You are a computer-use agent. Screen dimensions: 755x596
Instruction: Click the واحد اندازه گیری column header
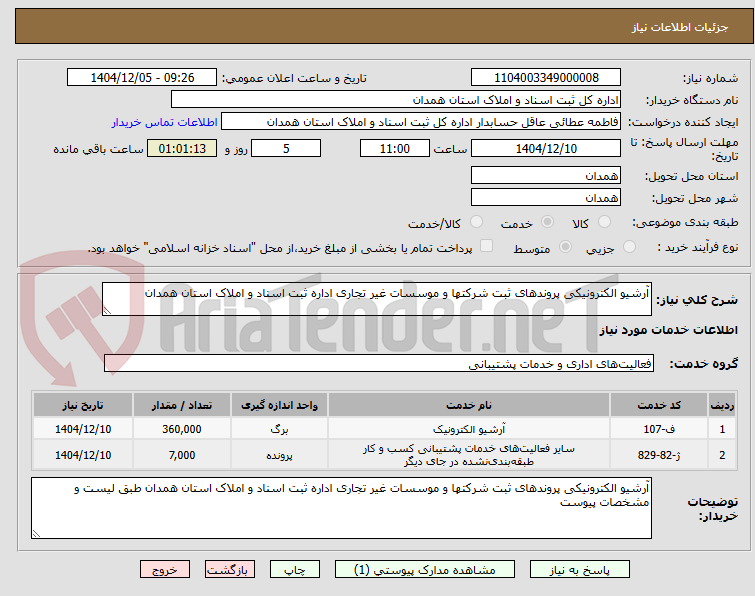279,405
